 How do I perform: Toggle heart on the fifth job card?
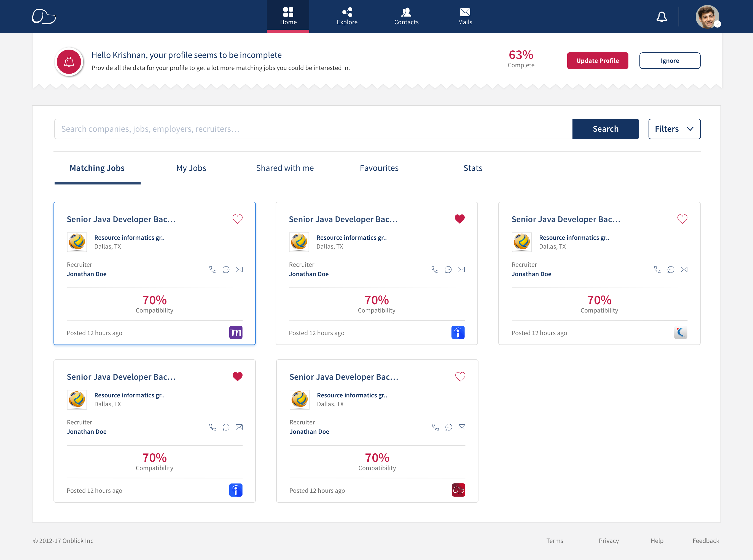(x=460, y=377)
